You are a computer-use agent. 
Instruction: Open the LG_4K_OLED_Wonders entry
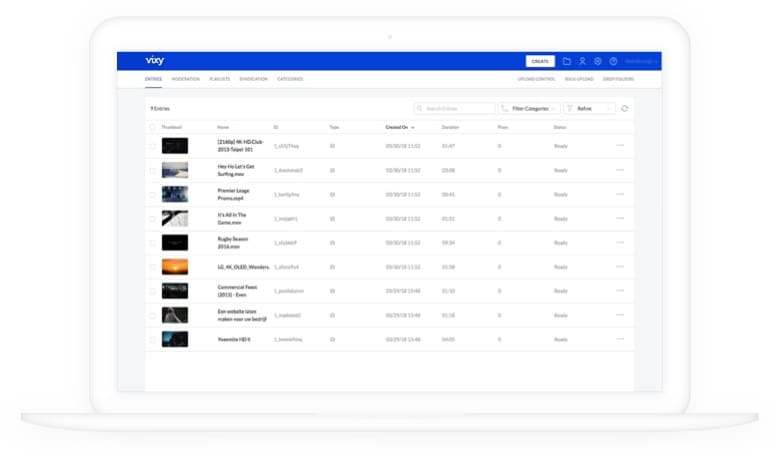(x=243, y=267)
